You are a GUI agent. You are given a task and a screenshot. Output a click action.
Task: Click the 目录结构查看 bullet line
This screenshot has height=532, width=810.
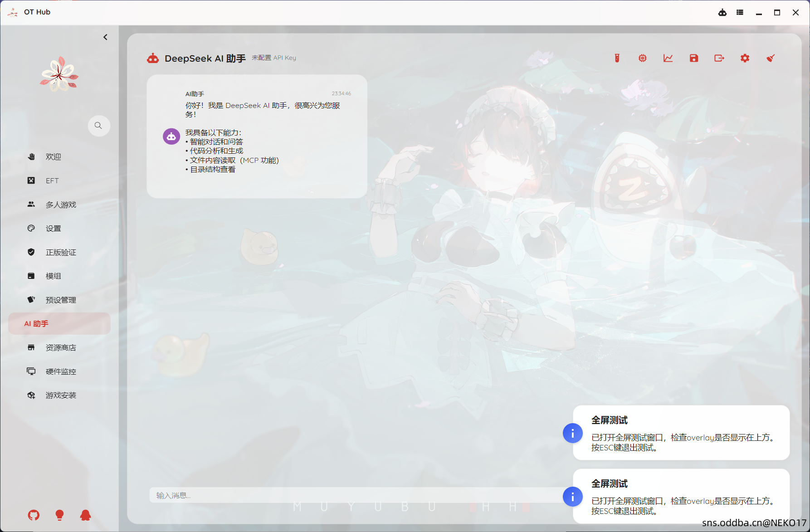point(210,169)
